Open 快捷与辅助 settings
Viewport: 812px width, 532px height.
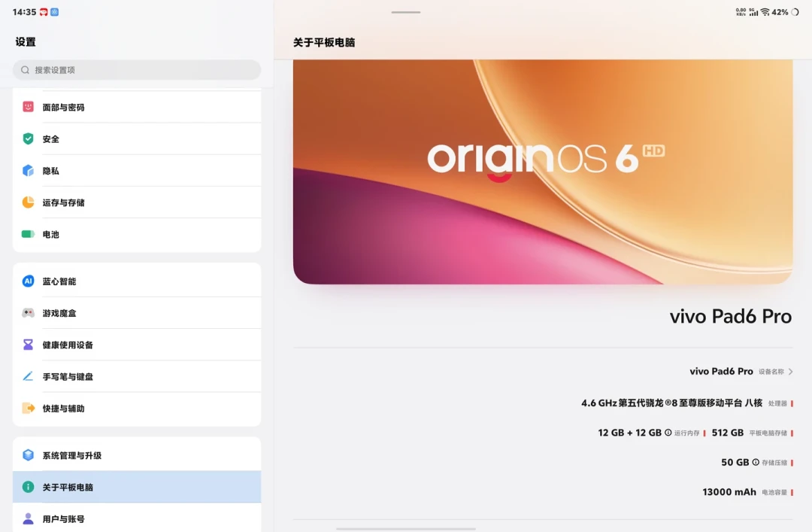pos(137,409)
